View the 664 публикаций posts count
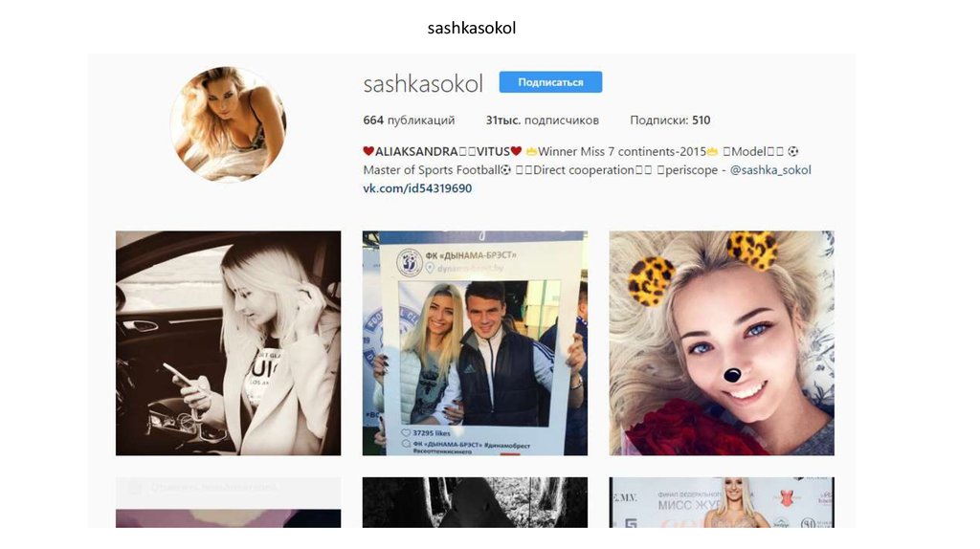This screenshot has width=980, height=549. click(x=409, y=120)
